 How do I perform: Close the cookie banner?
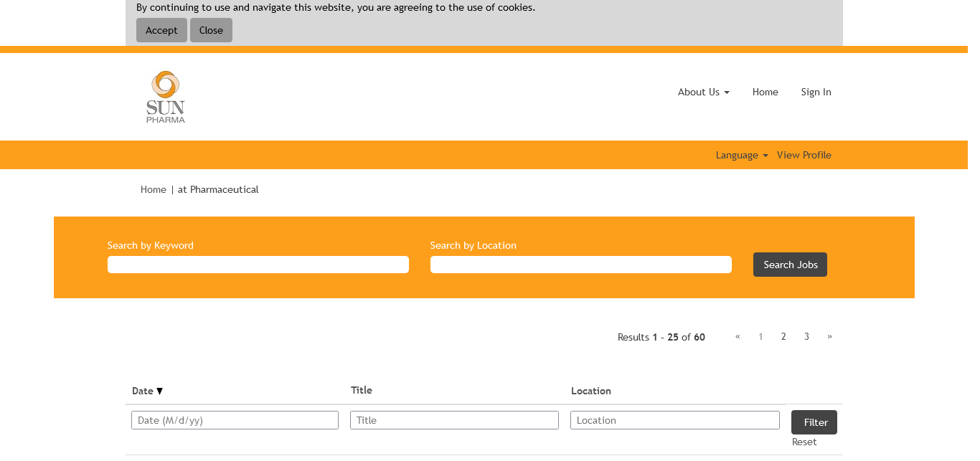211,30
